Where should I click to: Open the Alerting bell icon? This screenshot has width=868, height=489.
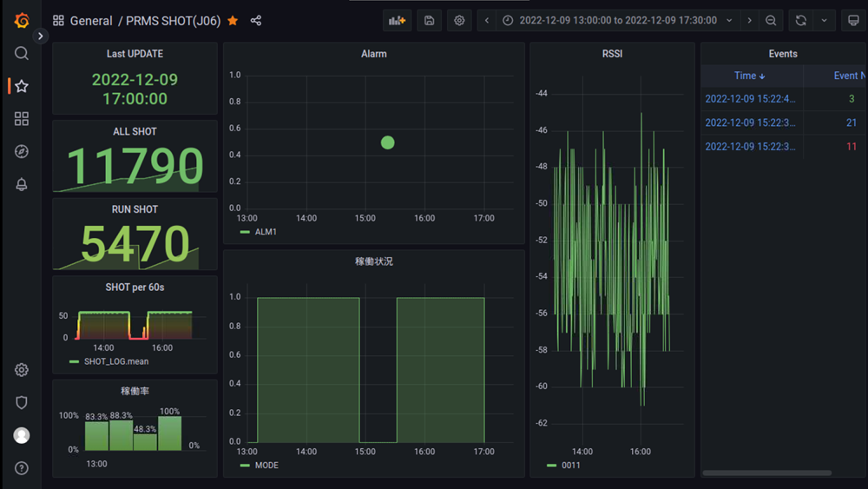22,184
